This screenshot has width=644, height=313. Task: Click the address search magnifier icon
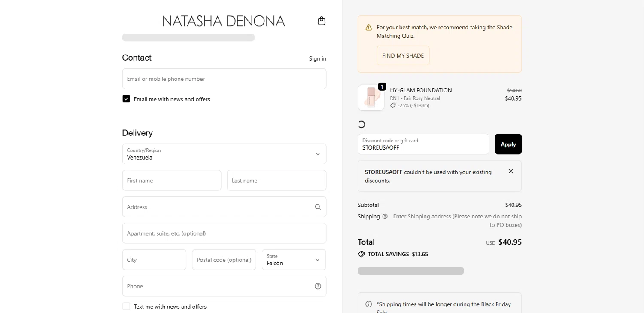318,207
